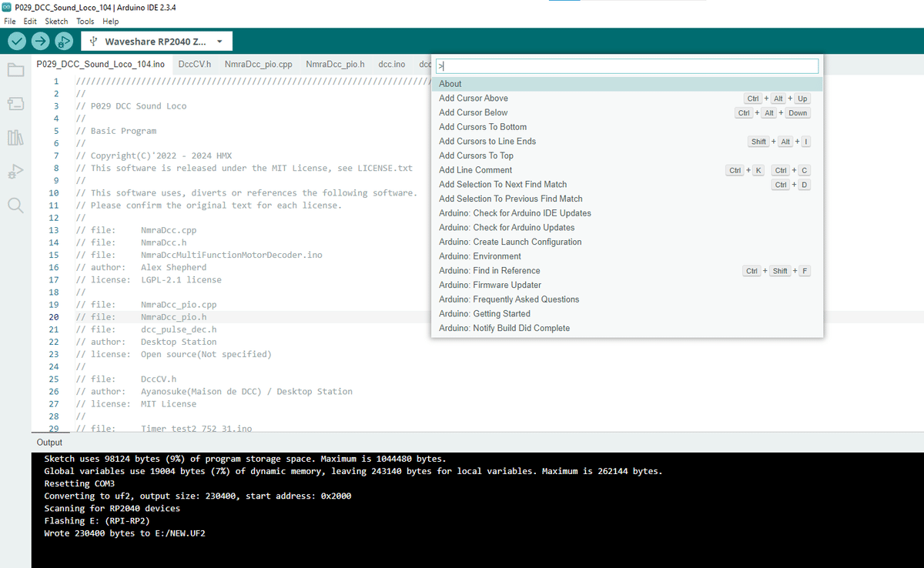Choose Add Line Comment command
This screenshot has width=924, height=568.
pos(627,170)
